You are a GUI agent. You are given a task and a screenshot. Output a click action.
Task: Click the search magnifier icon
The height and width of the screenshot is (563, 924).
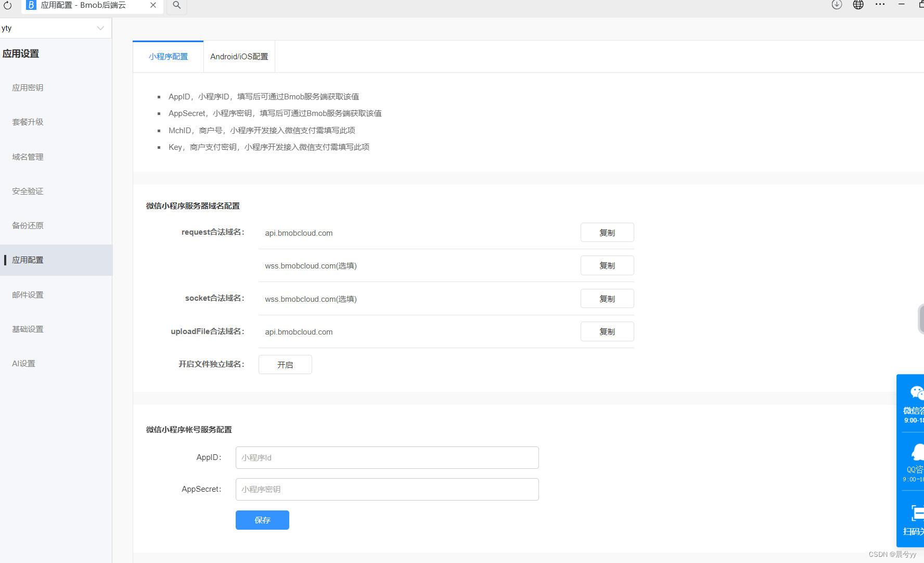coord(177,5)
